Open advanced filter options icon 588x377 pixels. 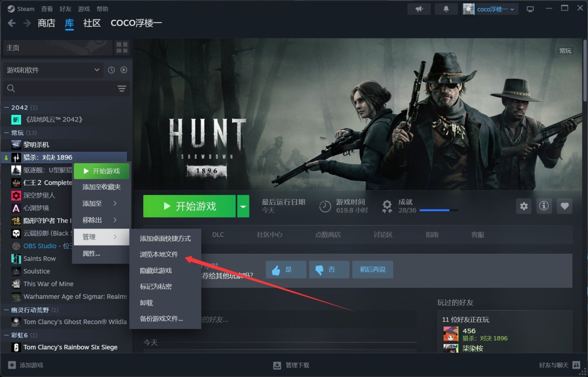[x=122, y=88]
